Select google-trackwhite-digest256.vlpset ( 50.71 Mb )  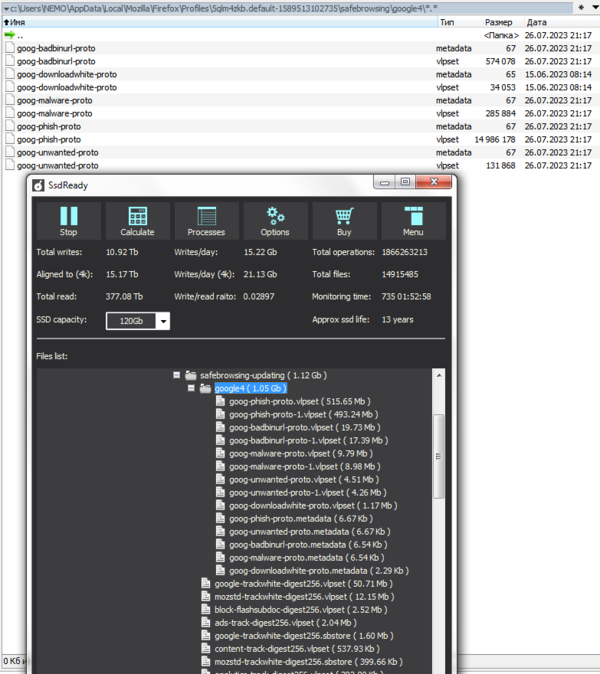tap(303, 584)
